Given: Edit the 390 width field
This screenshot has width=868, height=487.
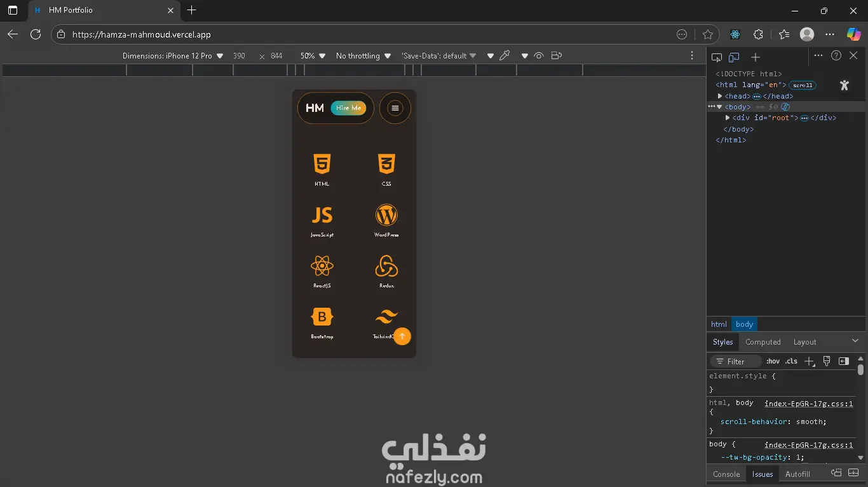Looking at the screenshot, I should click(x=240, y=56).
